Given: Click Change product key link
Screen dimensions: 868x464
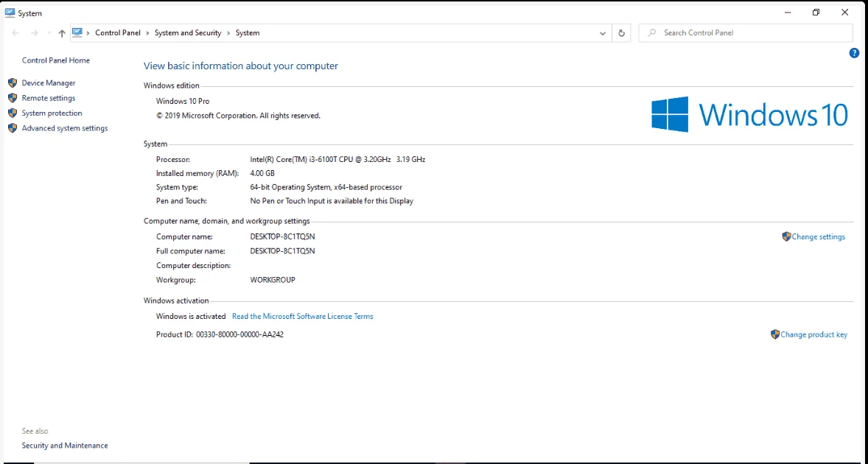Looking at the screenshot, I should click(813, 334).
